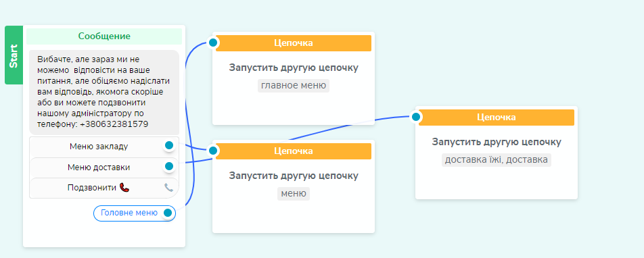This screenshot has height=258, width=644.
Task: Click the phone icon on Подзвонити button
Action: 169,188
